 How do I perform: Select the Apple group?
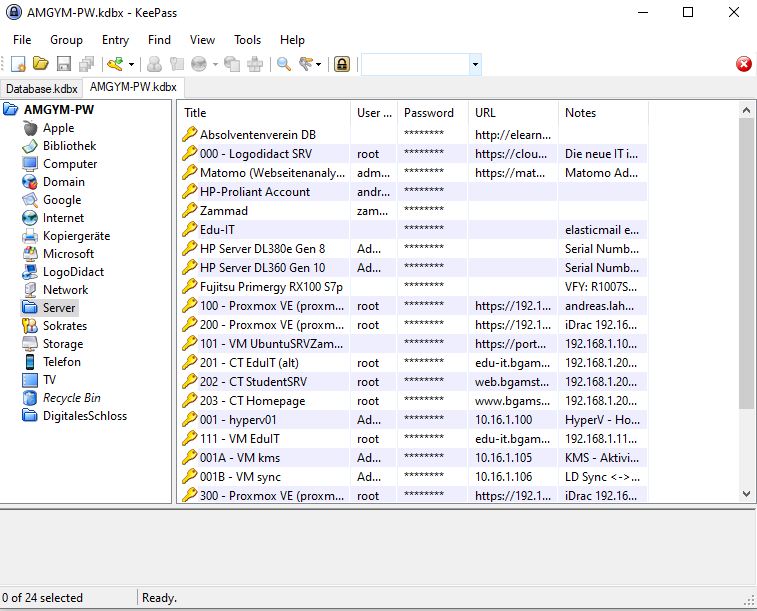(58, 128)
